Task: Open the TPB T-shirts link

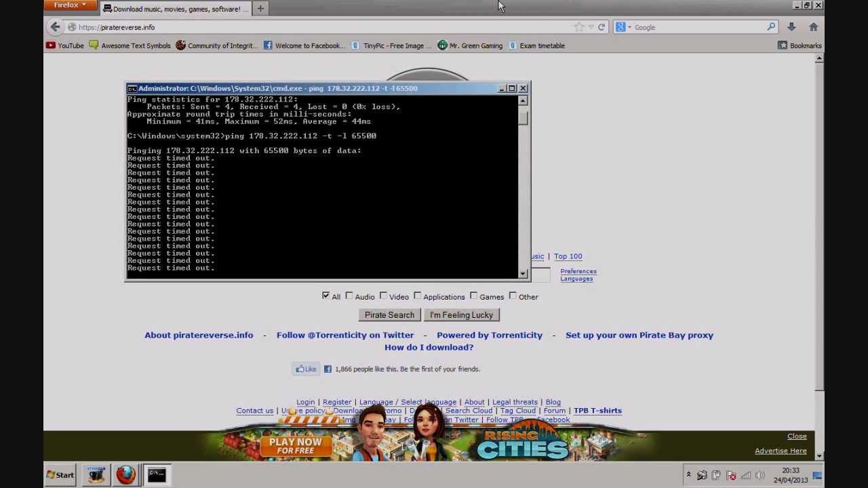Action: tap(597, 411)
